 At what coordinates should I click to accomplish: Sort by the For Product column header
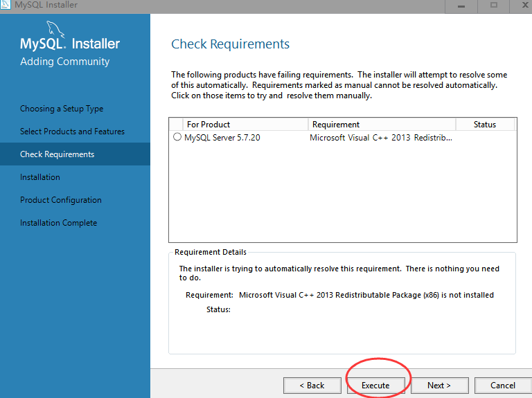[245, 125]
